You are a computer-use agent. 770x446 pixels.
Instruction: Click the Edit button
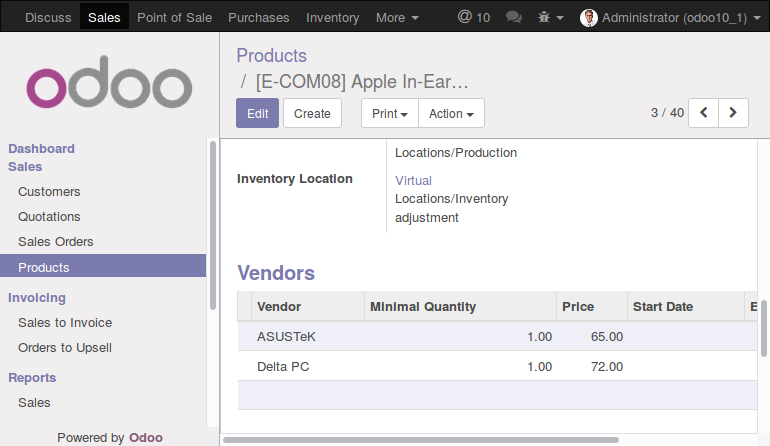tap(257, 113)
